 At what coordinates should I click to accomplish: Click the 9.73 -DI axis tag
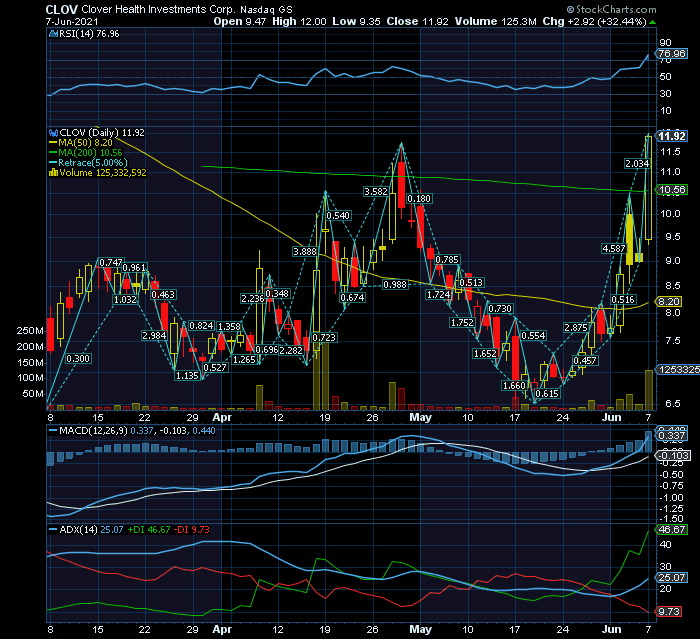[669, 612]
